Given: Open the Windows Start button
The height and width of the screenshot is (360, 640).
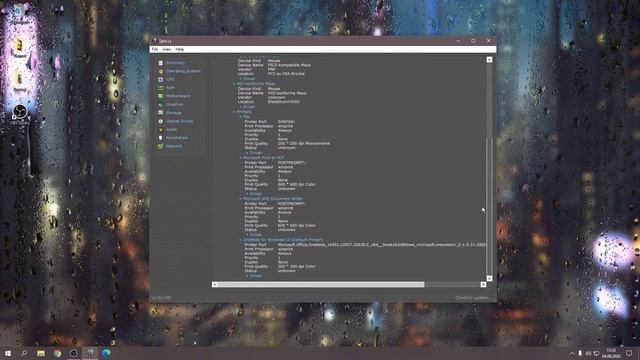Looking at the screenshot, I should 8,353.
